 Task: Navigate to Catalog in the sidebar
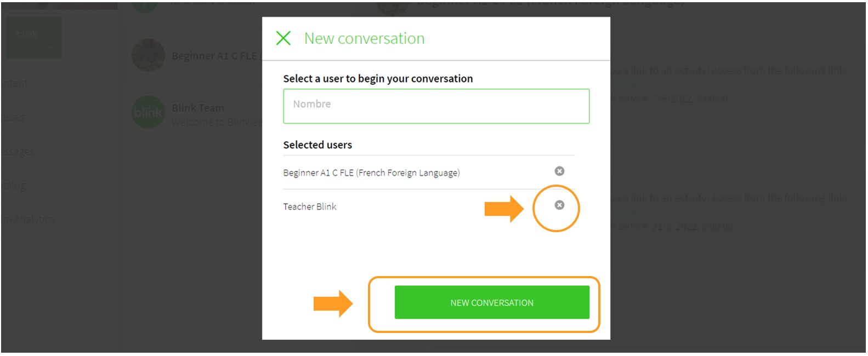(x=14, y=186)
